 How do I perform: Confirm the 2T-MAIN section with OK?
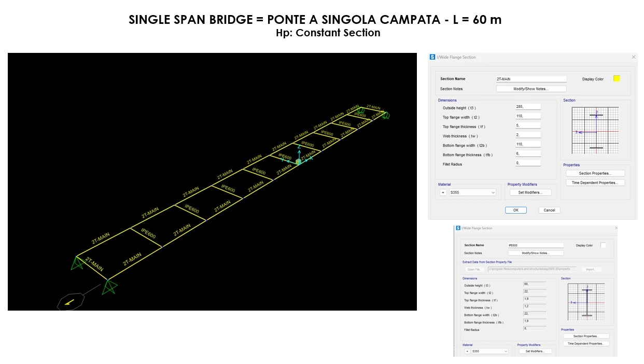pos(516,210)
